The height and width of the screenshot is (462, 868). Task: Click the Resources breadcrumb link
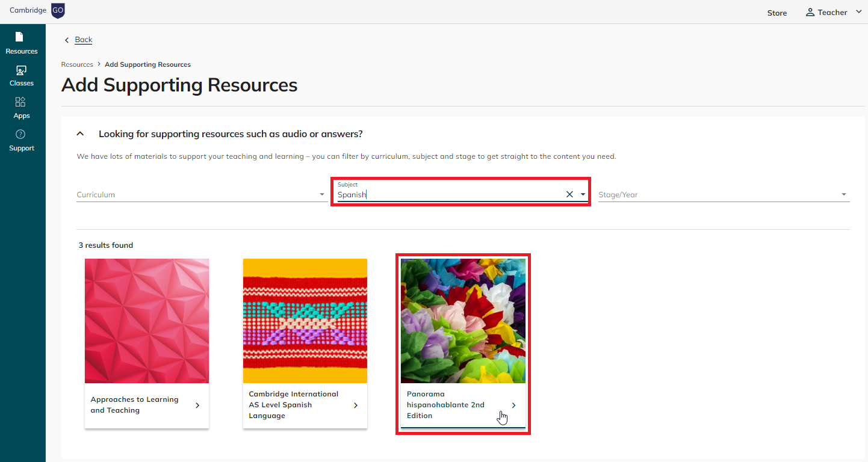click(x=77, y=64)
